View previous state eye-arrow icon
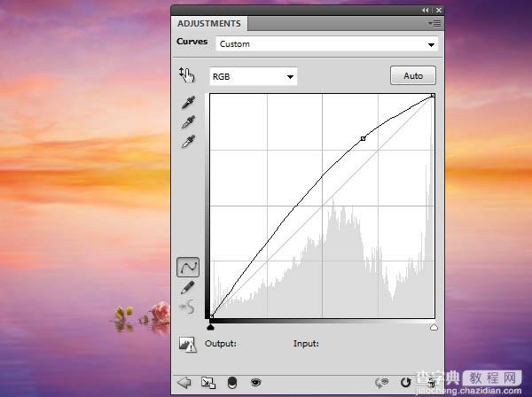The height and width of the screenshot is (397, 532). (381, 383)
